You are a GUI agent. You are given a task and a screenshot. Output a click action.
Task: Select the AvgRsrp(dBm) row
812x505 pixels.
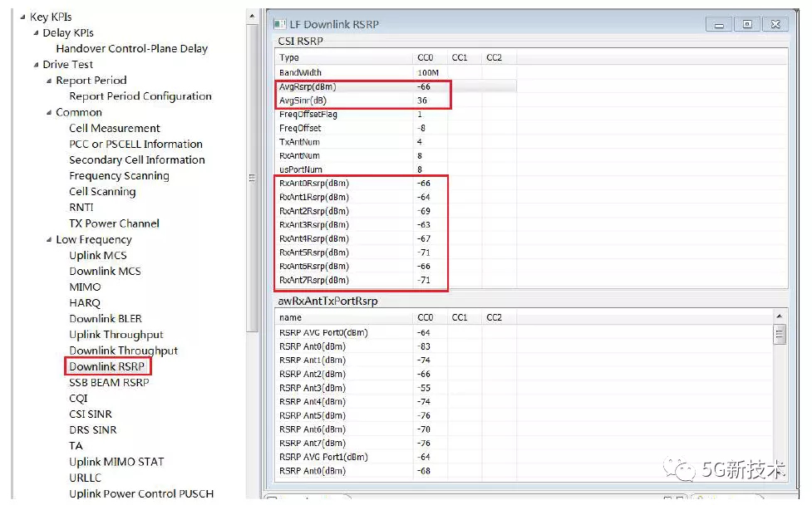(396, 86)
